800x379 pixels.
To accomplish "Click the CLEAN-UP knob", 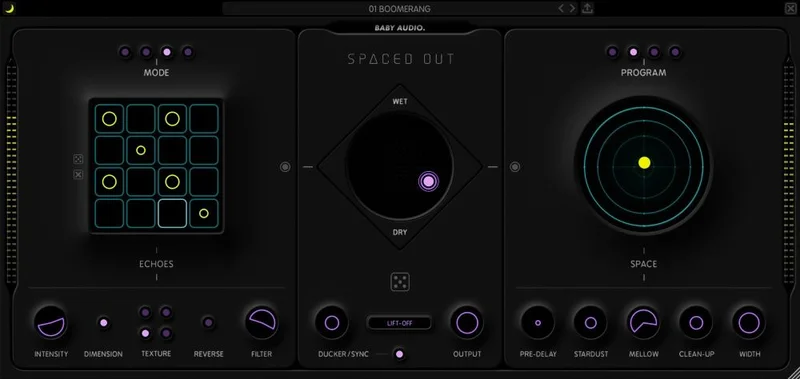I will point(696,323).
